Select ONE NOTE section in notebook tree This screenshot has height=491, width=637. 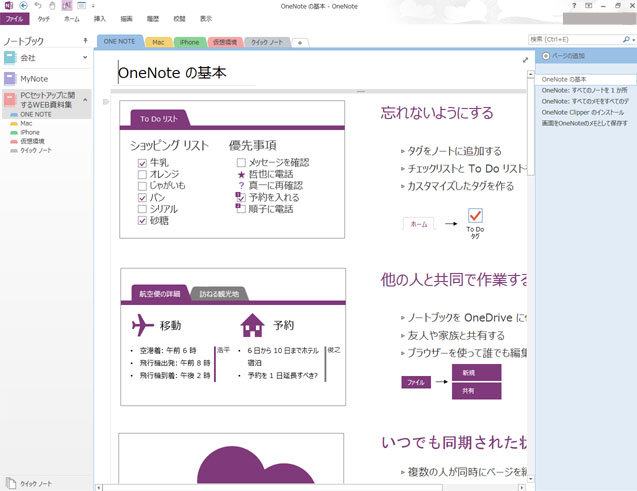pyautogui.click(x=36, y=115)
